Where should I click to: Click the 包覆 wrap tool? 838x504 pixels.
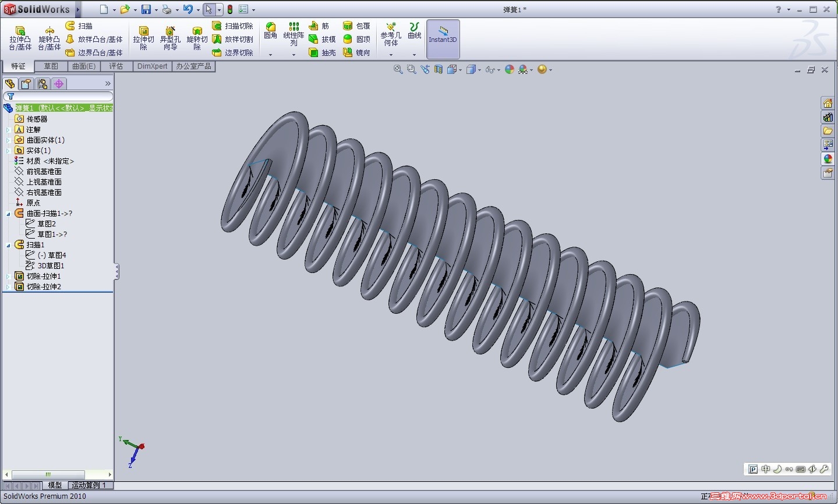coord(356,26)
